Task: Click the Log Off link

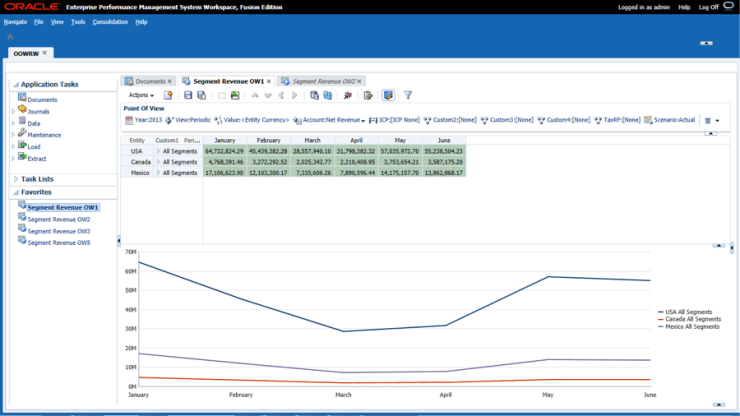Action: coord(708,7)
